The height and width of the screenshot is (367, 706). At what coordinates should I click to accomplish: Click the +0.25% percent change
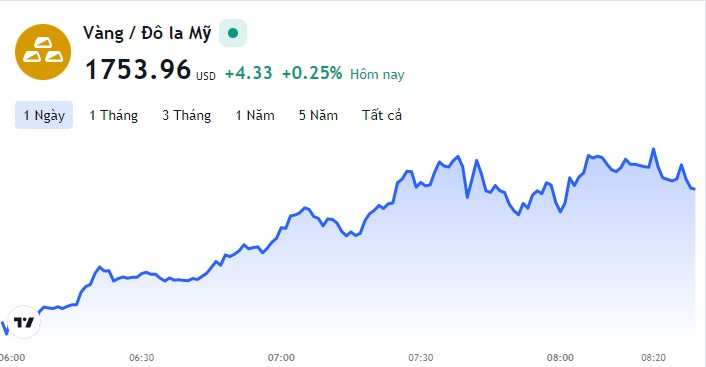click(312, 73)
